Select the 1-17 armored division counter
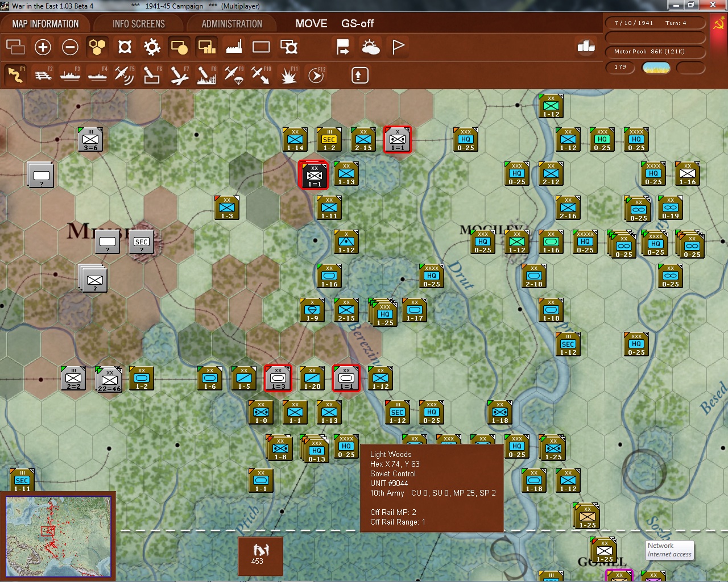This screenshot has width=728, height=582. 415,310
